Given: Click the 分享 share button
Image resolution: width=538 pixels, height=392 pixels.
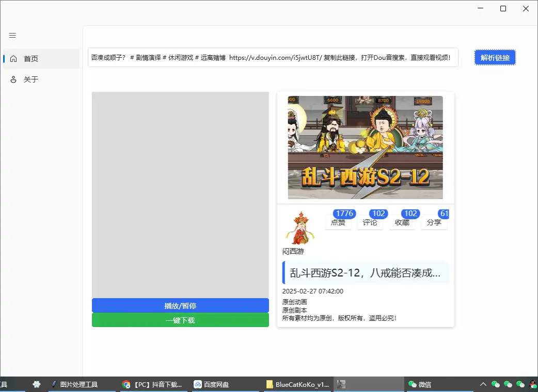Looking at the screenshot, I should pos(434,222).
